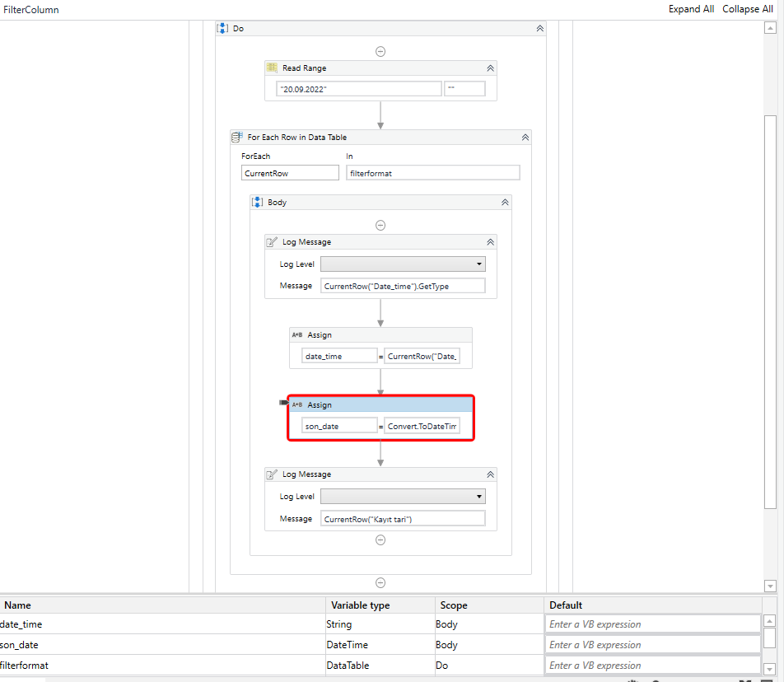Select the FilterColumn tab
784x682 pixels.
point(30,9)
